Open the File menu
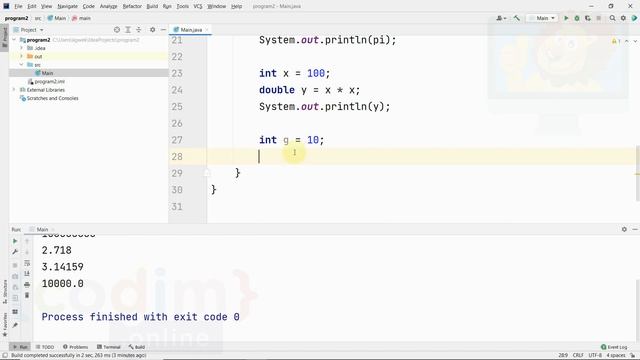The image size is (640, 360). click(18, 6)
